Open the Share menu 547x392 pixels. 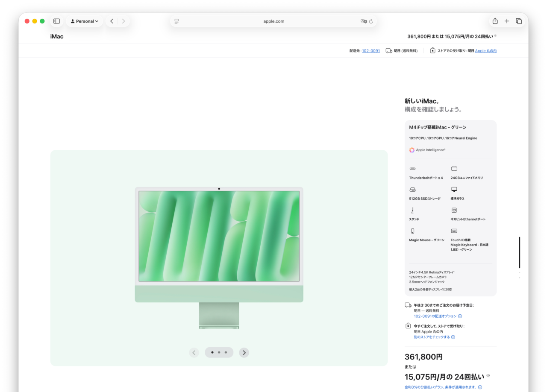(x=495, y=21)
